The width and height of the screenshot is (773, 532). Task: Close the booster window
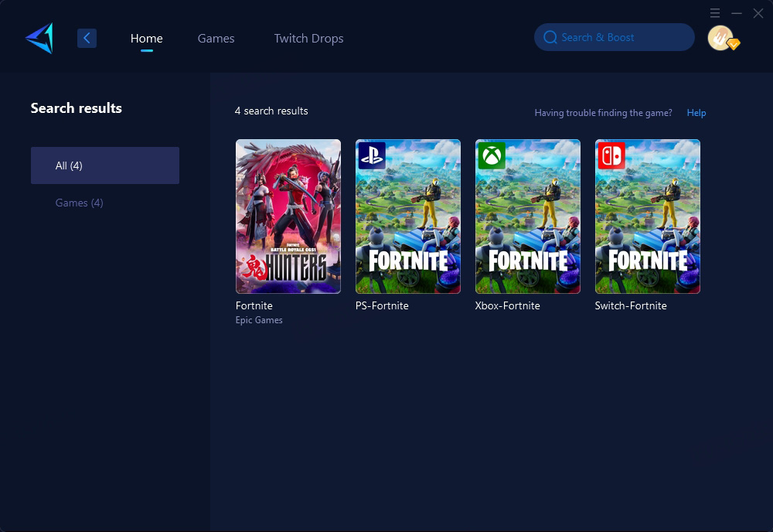[x=758, y=13]
